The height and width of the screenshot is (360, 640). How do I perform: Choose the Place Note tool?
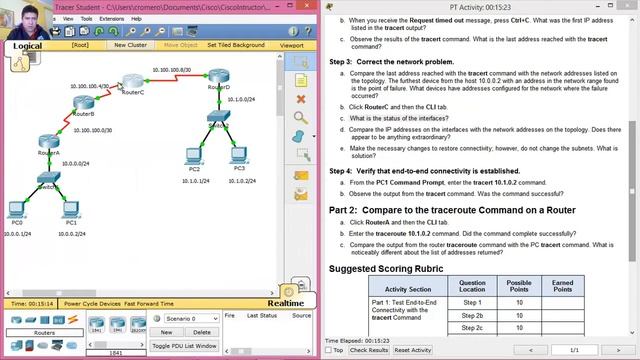(301, 80)
